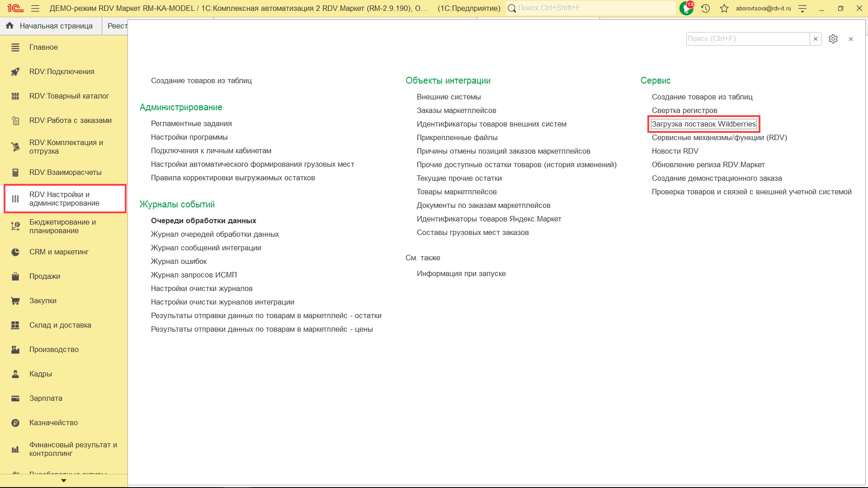Select RDV:Подключения rocket section

61,71
